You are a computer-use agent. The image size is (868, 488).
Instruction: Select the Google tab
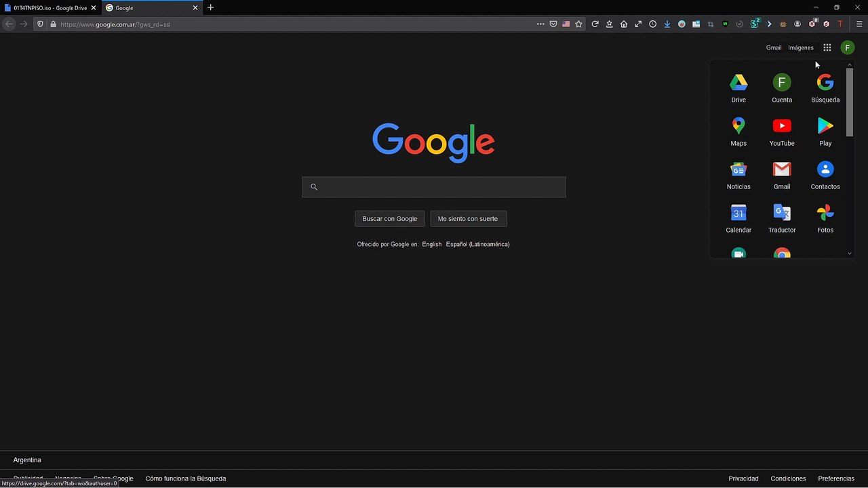[153, 7]
